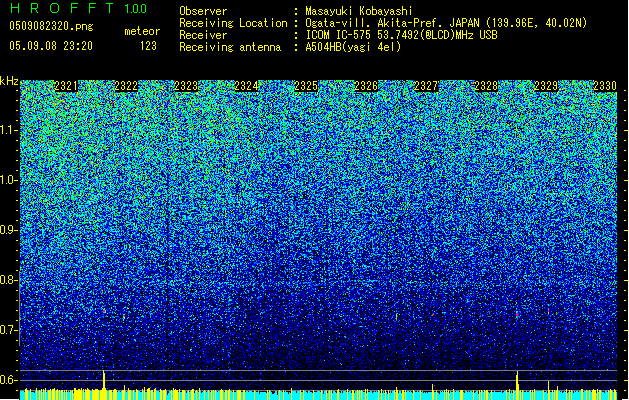Image resolution: width=629 pixels, height=400 pixels.
Task: Click the 1.1 frequency axis label
Action: 9,130
